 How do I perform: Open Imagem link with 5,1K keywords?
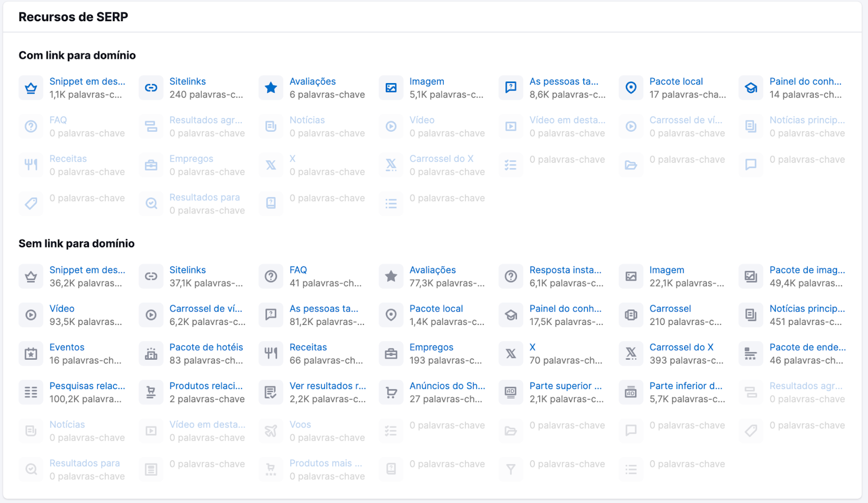coord(427,81)
